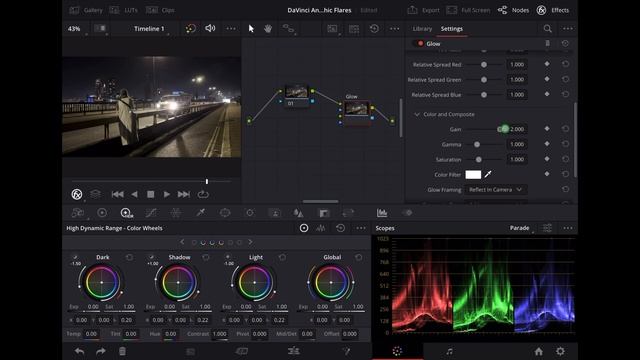Toggle keyframe for Gain parameter
The width and height of the screenshot is (640, 360).
[x=547, y=129]
